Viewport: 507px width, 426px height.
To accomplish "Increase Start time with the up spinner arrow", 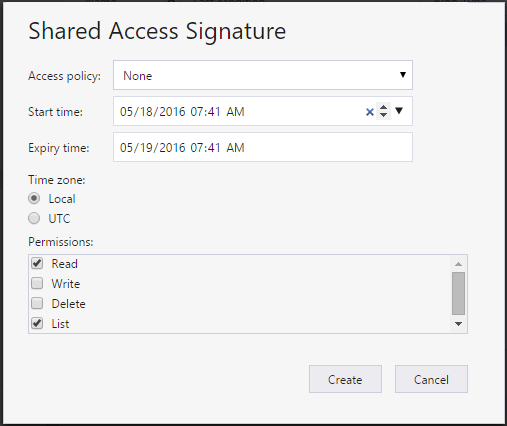I will click(383, 108).
